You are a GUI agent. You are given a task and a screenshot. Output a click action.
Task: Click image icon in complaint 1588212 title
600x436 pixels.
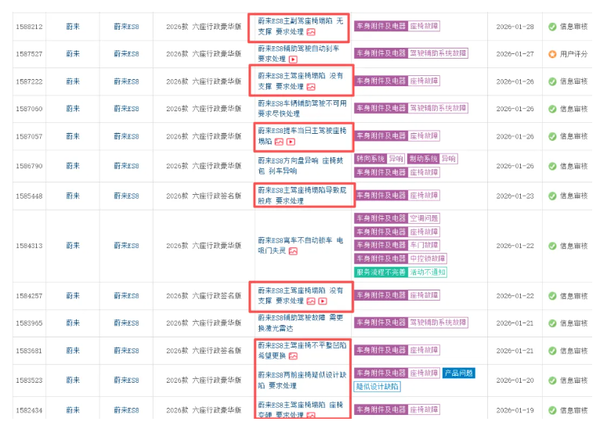pyautogui.click(x=313, y=33)
